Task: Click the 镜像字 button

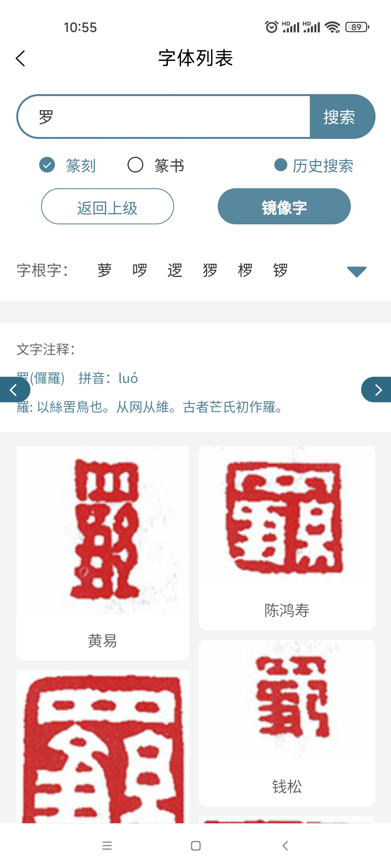Action: point(284,206)
